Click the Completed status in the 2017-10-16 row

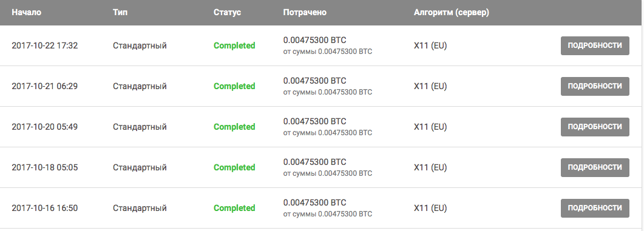point(234,208)
